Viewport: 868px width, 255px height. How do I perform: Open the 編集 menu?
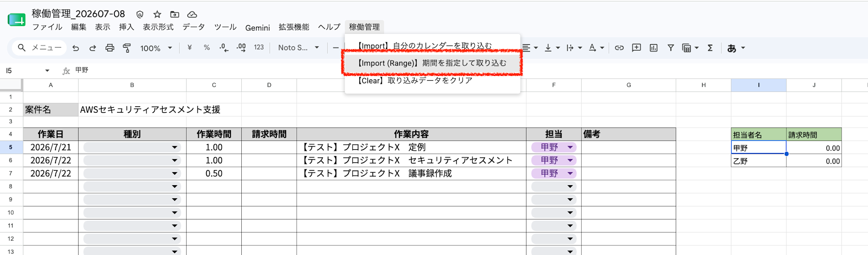pyautogui.click(x=79, y=27)
